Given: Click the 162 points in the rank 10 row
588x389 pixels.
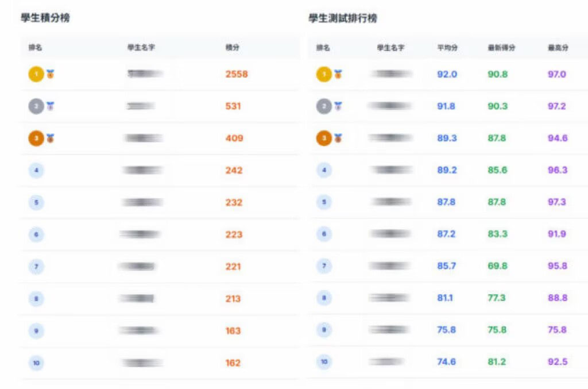Looking at the screenshot, I should coord(233,363).
